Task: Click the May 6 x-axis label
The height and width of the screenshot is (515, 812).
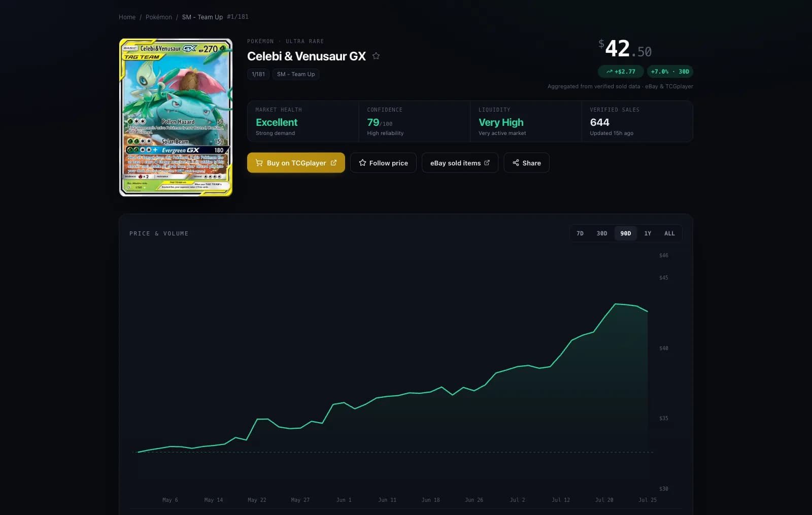Action: coord(170,500)
